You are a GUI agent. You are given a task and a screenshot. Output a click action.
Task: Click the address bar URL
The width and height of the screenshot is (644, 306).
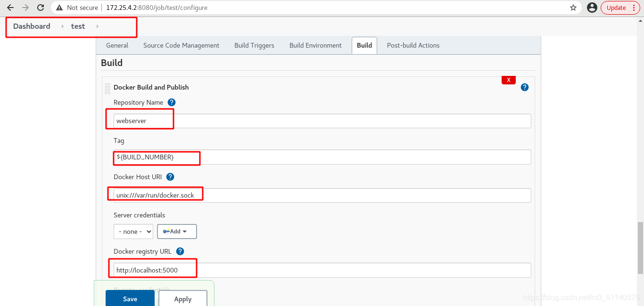(157, 8)
